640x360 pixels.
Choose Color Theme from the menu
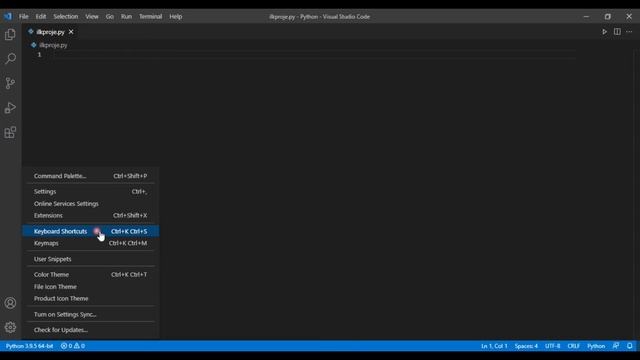pos(91,275)
